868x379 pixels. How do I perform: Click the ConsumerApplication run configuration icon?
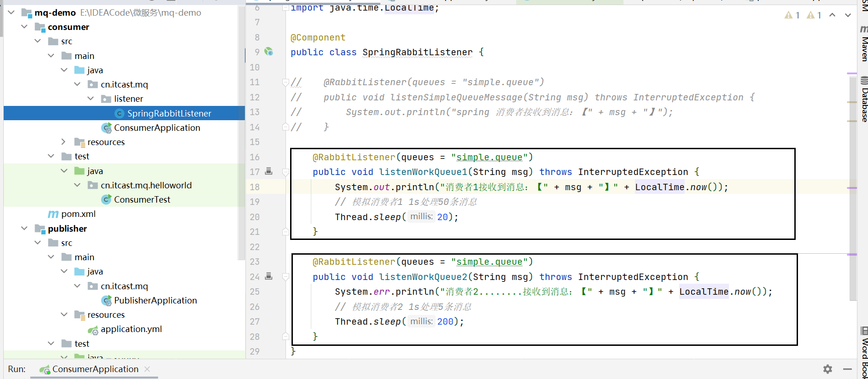pos(45,369)
